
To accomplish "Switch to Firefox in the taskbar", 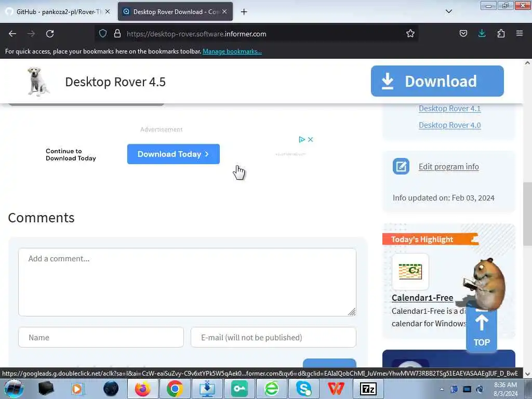I will [x=142, y=389].
